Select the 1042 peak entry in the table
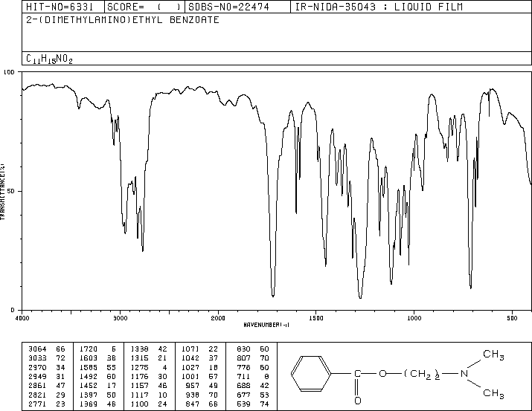Screen dimensions: 532x411 [199, 358]
